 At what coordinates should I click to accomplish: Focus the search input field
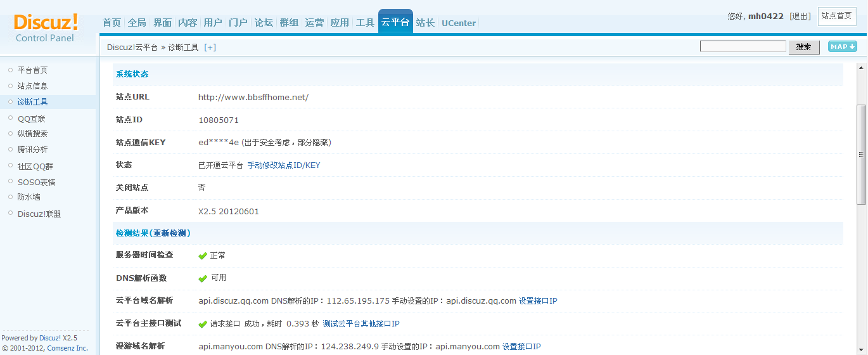(743, 46)
